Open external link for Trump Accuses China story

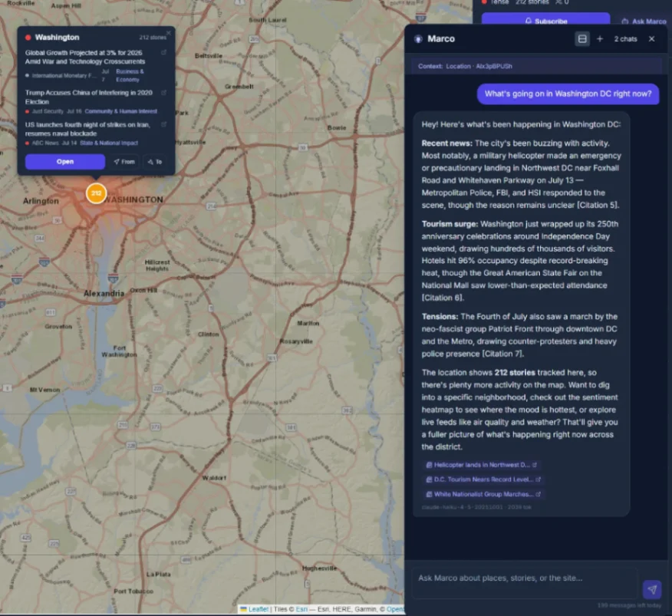[x=163, y=93]
